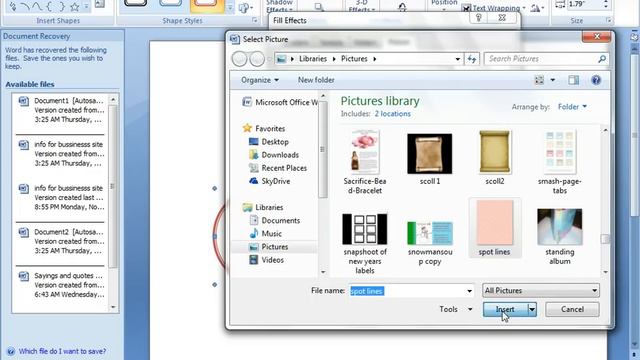Toggle the preview pane icon

pyautogui.click(x=573, y=80)
